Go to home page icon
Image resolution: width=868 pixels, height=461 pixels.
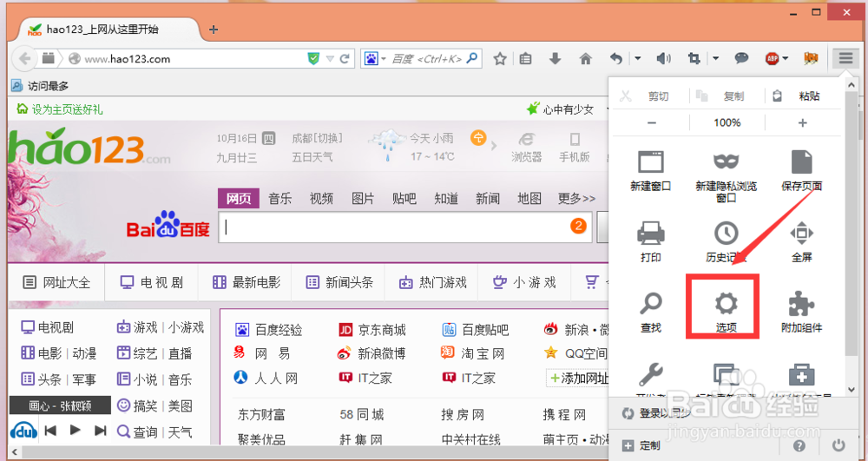tap(585, 58)
